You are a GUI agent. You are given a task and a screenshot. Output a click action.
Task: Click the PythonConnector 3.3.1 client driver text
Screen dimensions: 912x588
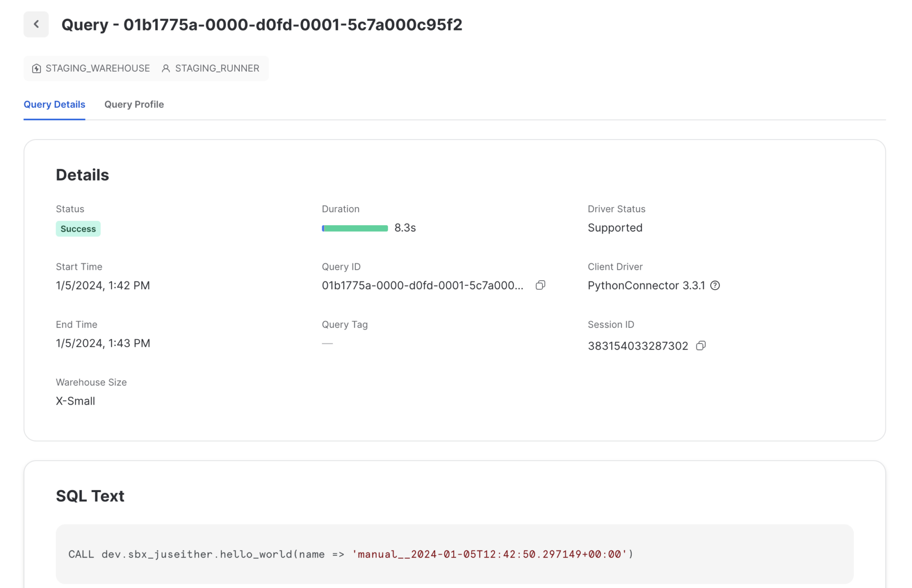tap(646, 285)
